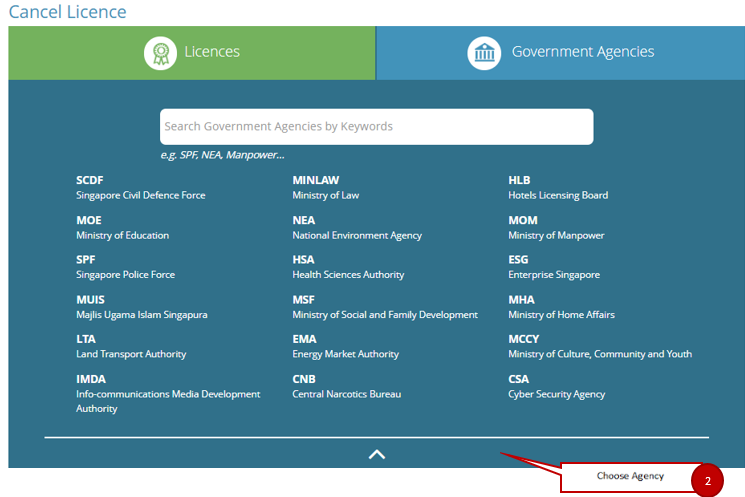Screen dimensions: 745x497
Task: Select IMDA Info-communications Media Development Authority
Action: [167, 393]
